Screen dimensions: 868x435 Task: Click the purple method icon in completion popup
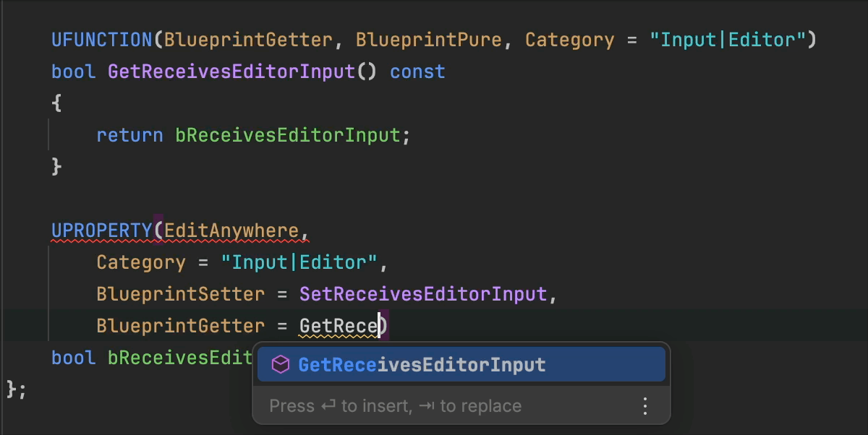tap(280, 365)
